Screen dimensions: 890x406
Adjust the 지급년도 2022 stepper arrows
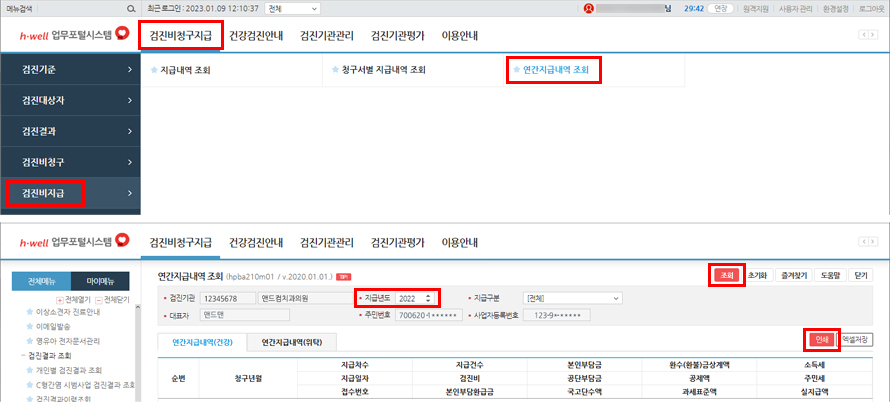coord(429,298)
